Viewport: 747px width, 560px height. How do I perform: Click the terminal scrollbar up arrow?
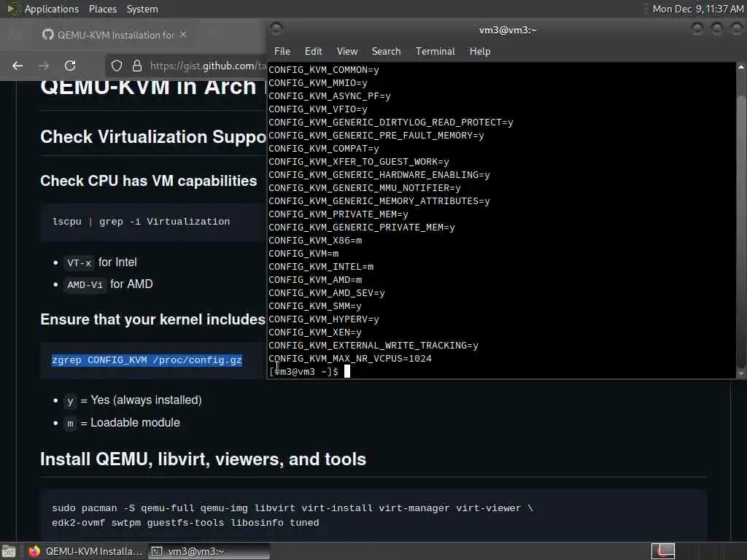(741, 68)
